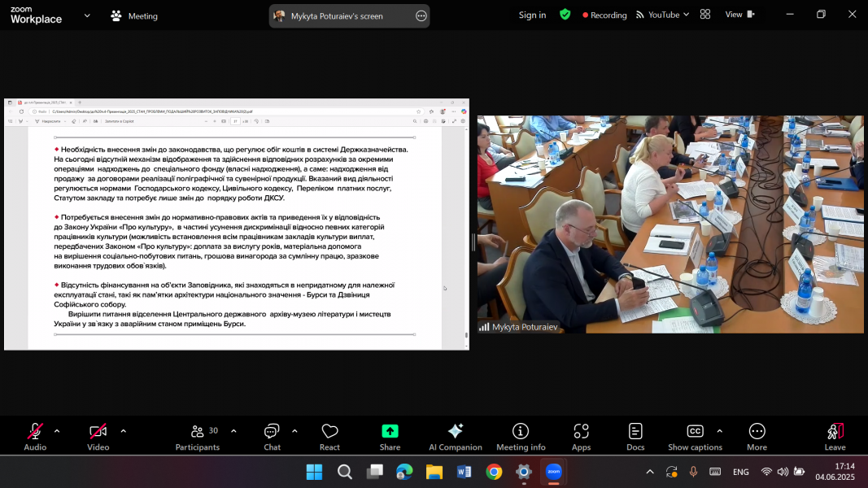
Task: Open the YouTube livestream dropdown
Action: (x=663, y=15)
